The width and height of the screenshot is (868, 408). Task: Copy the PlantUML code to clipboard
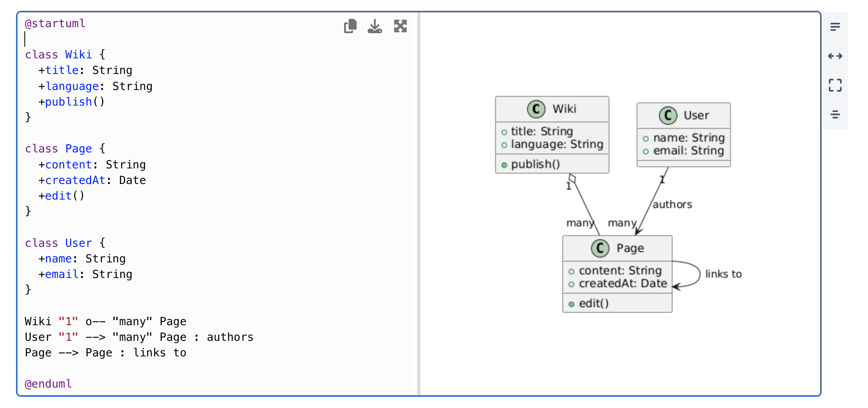[350, 26]
